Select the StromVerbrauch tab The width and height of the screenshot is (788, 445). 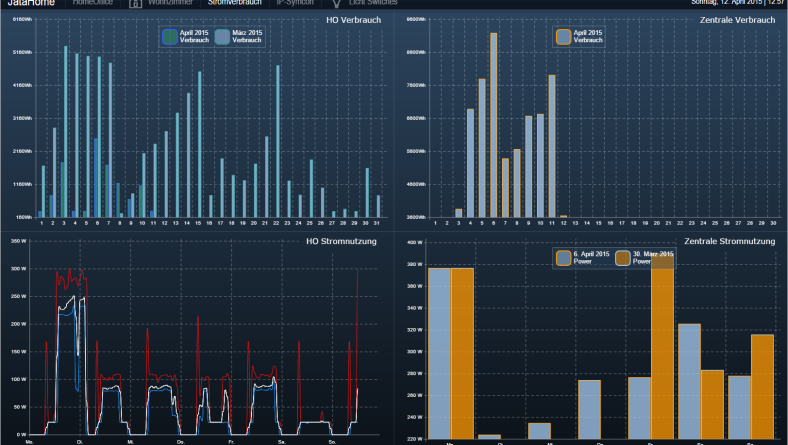235,3
